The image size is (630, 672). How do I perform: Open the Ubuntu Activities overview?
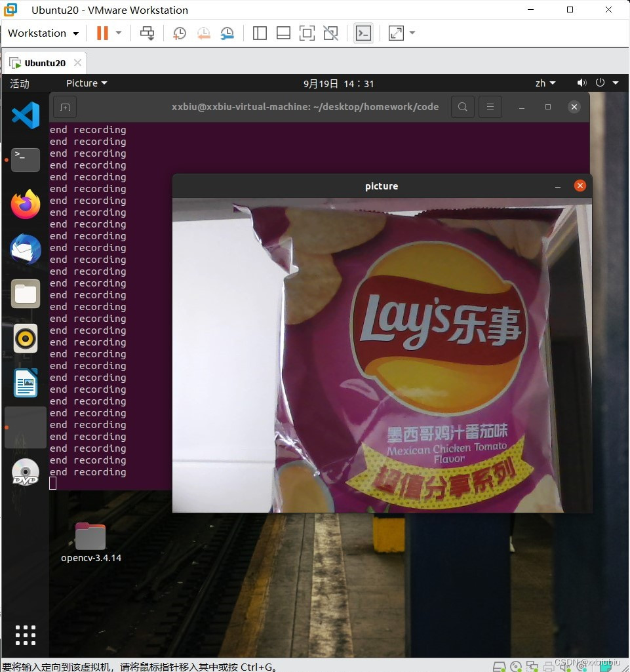(20, 83)
